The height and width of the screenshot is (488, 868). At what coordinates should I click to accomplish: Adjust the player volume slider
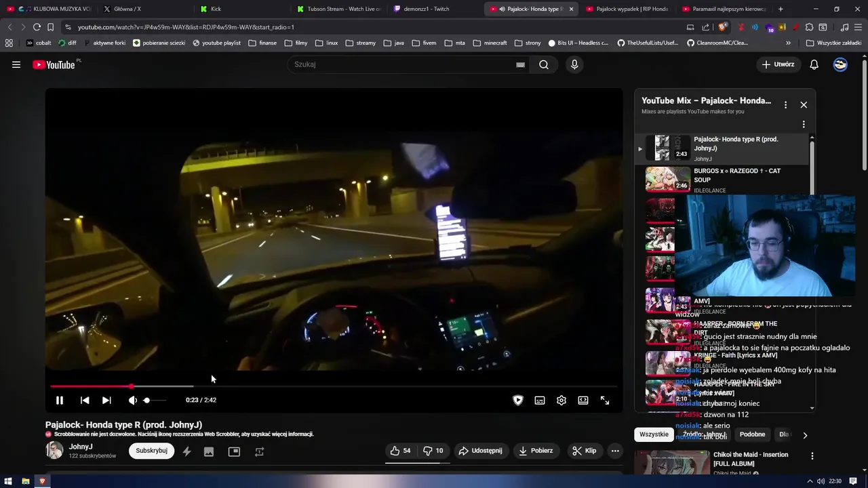point(155,401)
